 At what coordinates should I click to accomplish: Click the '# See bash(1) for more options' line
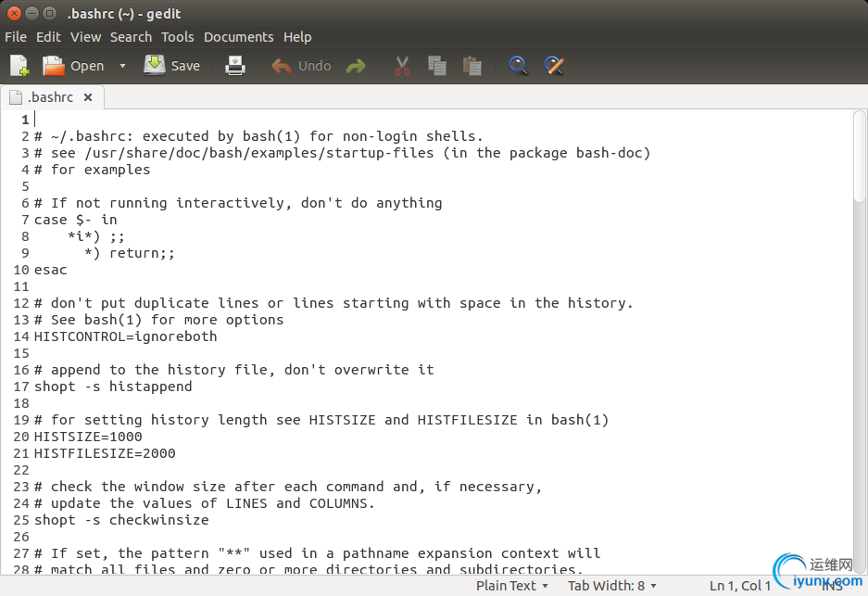tap(159, 320)
